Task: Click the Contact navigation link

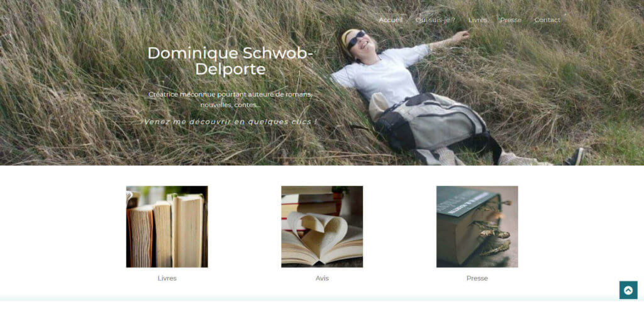Action: click(547, 20)
